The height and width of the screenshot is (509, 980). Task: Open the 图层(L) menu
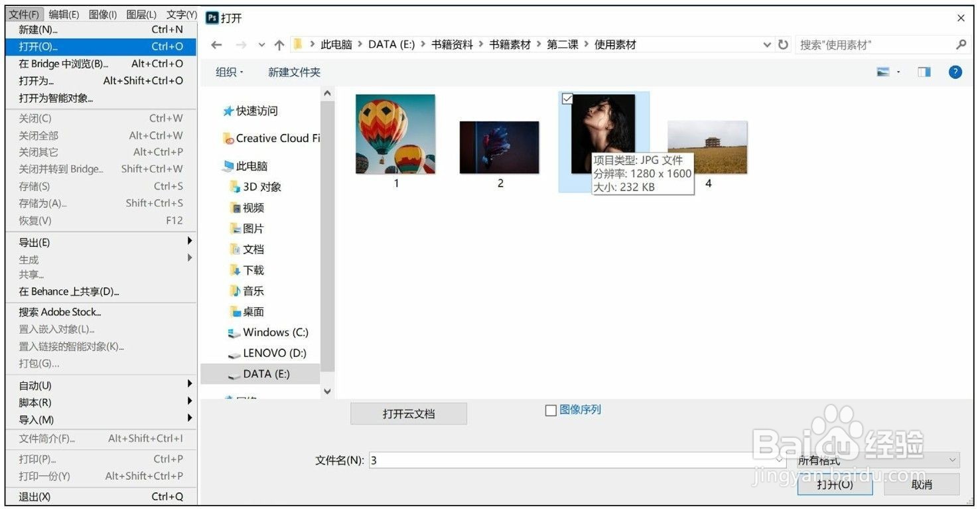click(x=141, y=14)
